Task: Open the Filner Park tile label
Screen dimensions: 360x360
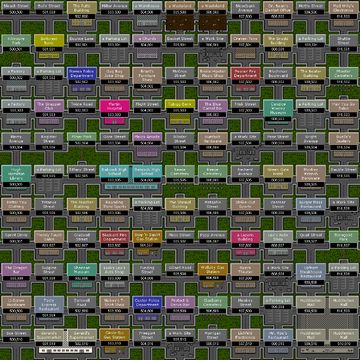Action: [x=82, y=137]
